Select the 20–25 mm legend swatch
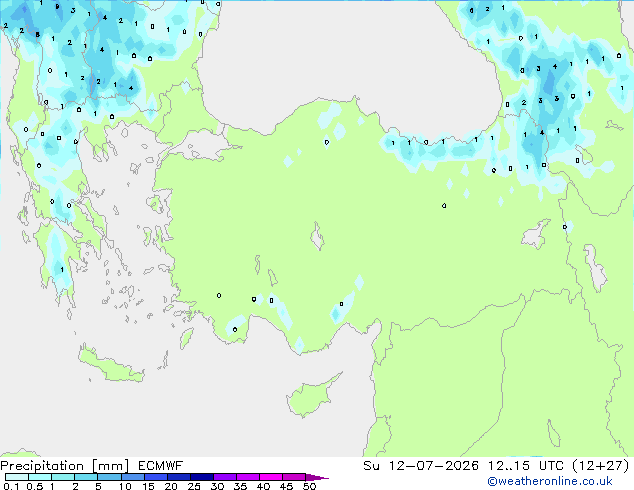This screenshot has height=490, width=634. (179, 477)
